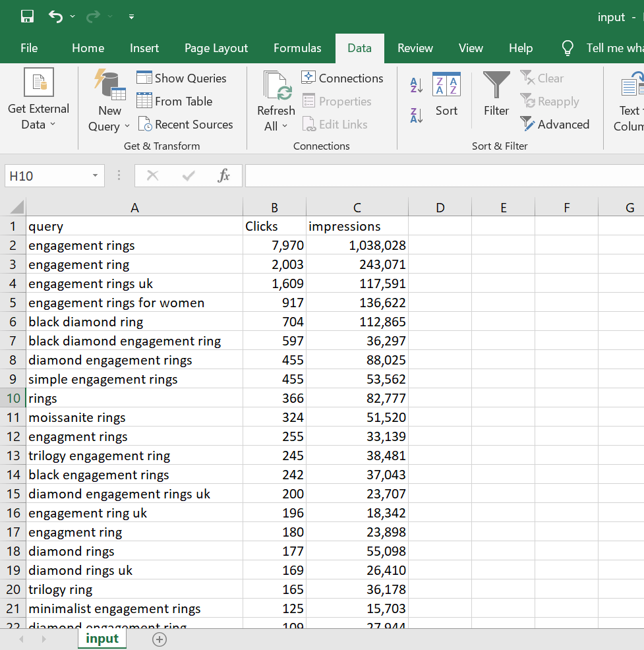Image resolution: width=644 pixels, height=650 pixels.
Task: Click the Cancel X in formula bar
Action: tap(152, 176)
